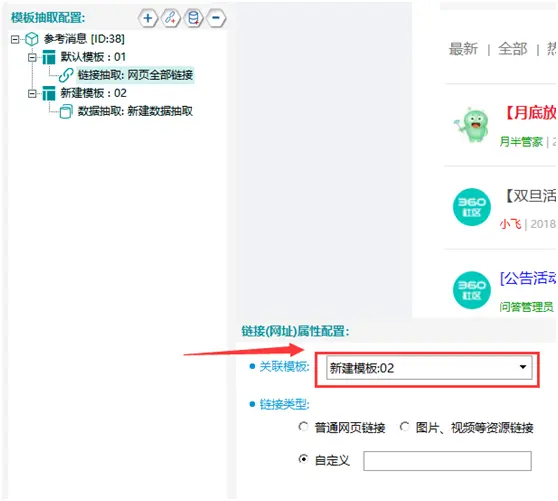Click the add link extraction hexagon icon
This screenshot has height=501, width=558.
[171, 18]
